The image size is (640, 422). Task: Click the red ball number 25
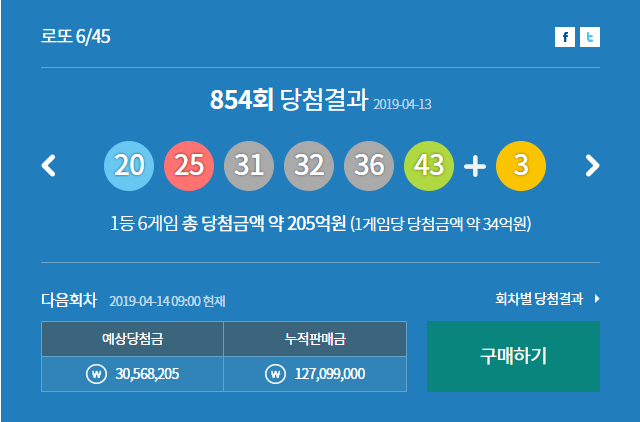[189, 166]
